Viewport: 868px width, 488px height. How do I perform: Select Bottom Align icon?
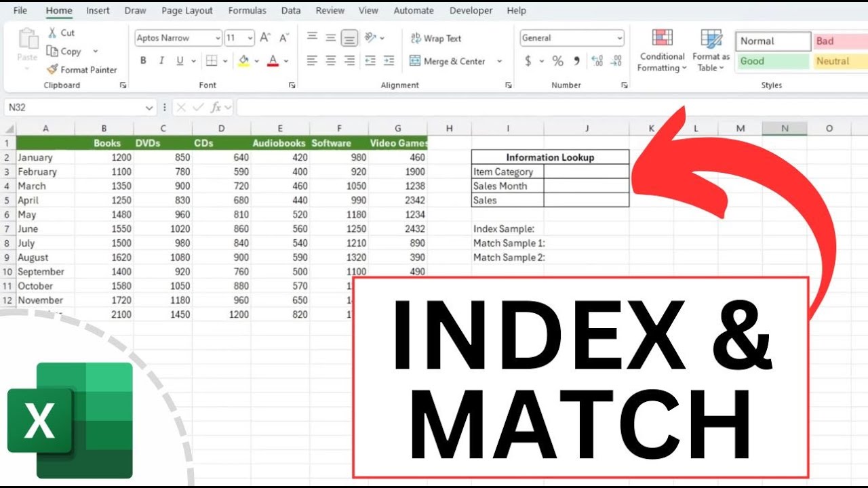349,38
